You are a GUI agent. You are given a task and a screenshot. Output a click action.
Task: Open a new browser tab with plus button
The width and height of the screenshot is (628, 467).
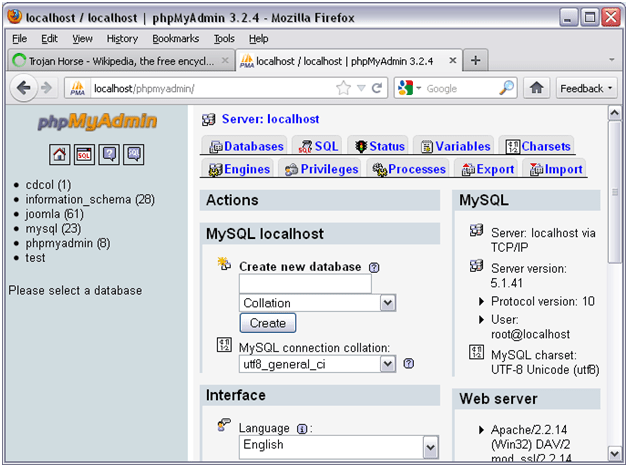pos(475,60)
